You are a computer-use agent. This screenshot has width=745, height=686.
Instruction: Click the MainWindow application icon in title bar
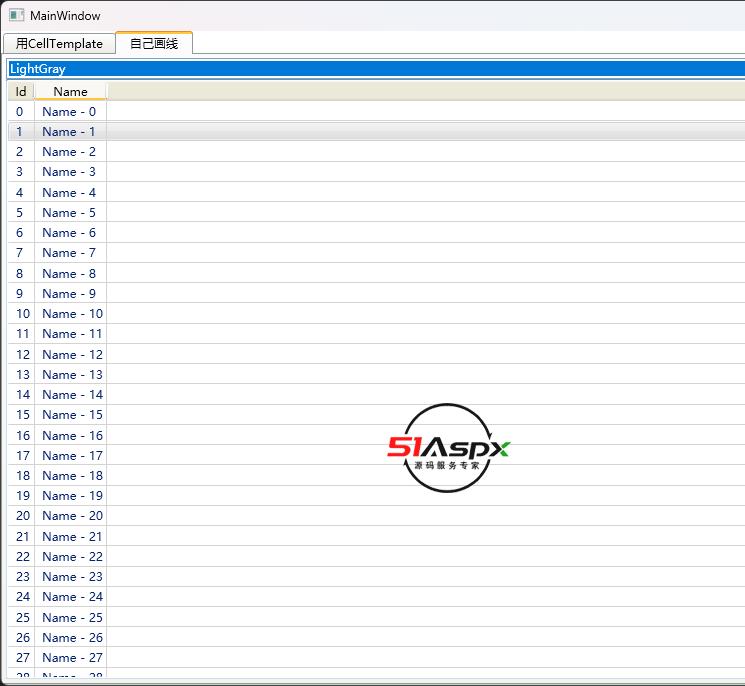click(x=16, y=16)
